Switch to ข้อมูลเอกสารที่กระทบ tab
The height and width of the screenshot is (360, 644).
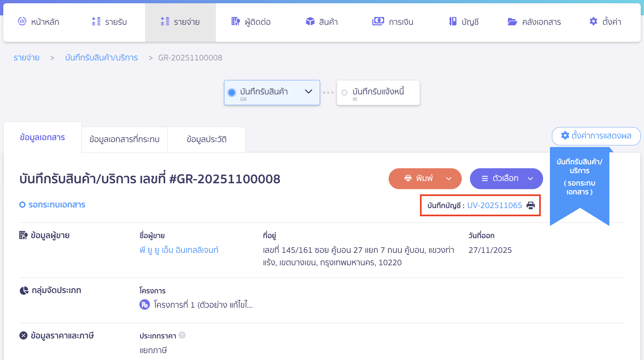coord(124,139)
